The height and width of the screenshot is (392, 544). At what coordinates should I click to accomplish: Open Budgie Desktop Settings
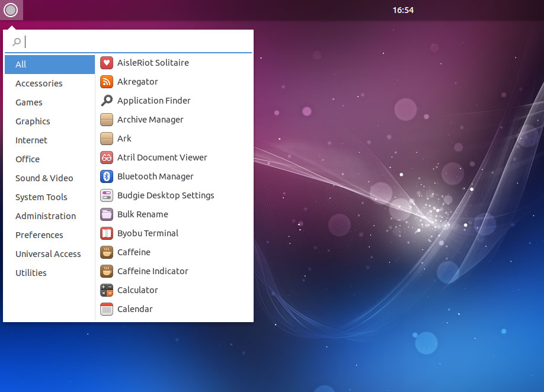click(x=165, y=195)
